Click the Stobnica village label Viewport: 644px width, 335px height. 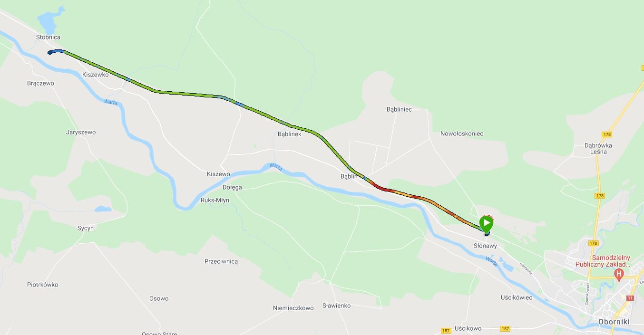tap(48, 37)
